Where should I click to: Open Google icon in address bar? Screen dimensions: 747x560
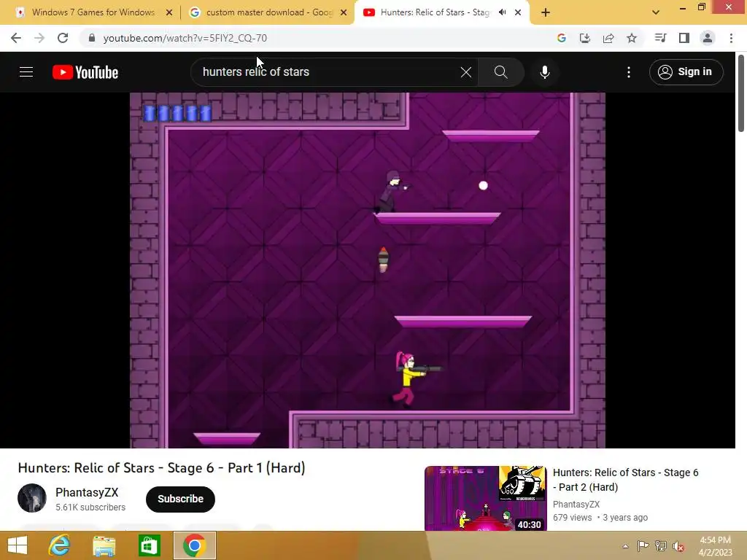pyautogui.click(x=561, y=38)
